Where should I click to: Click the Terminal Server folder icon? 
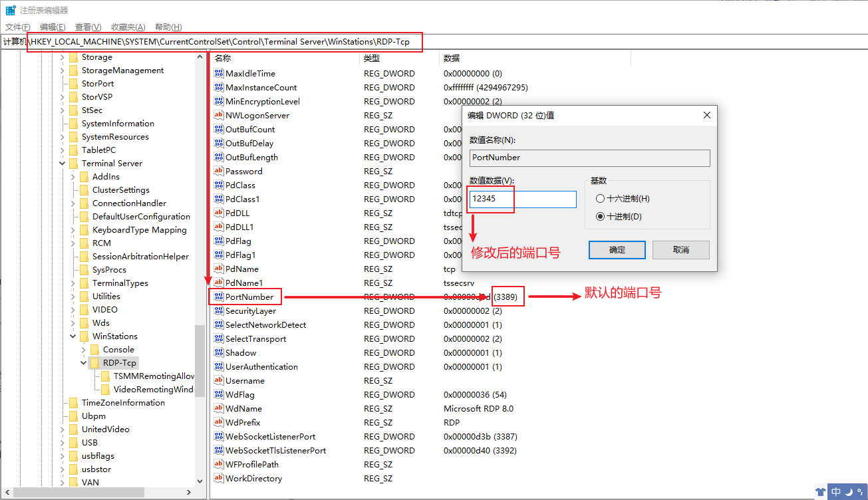pyautogui.click(x=73, y=163)
